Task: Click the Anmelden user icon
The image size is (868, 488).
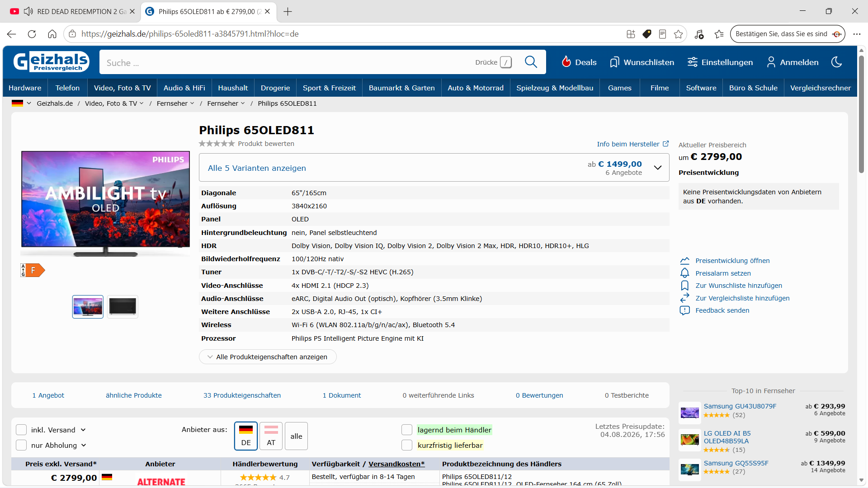Action: click(771, 62)
